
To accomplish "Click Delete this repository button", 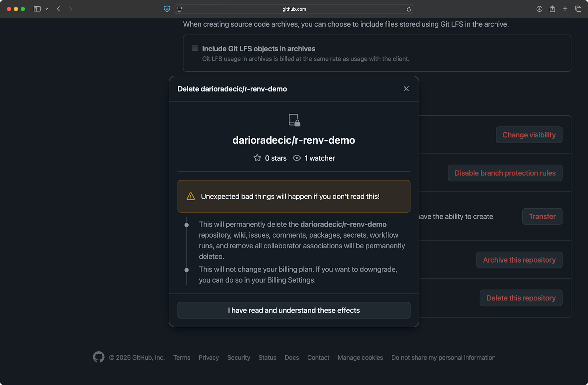I will click(x=521, y=298).
